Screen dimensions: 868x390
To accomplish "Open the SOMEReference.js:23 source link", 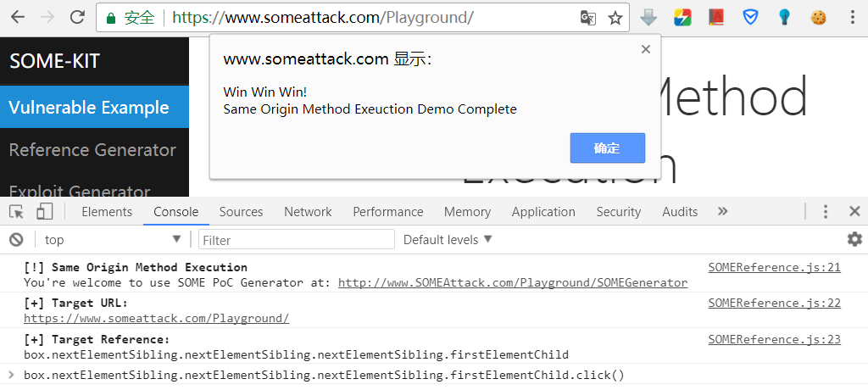I will [x=775, y=339].
